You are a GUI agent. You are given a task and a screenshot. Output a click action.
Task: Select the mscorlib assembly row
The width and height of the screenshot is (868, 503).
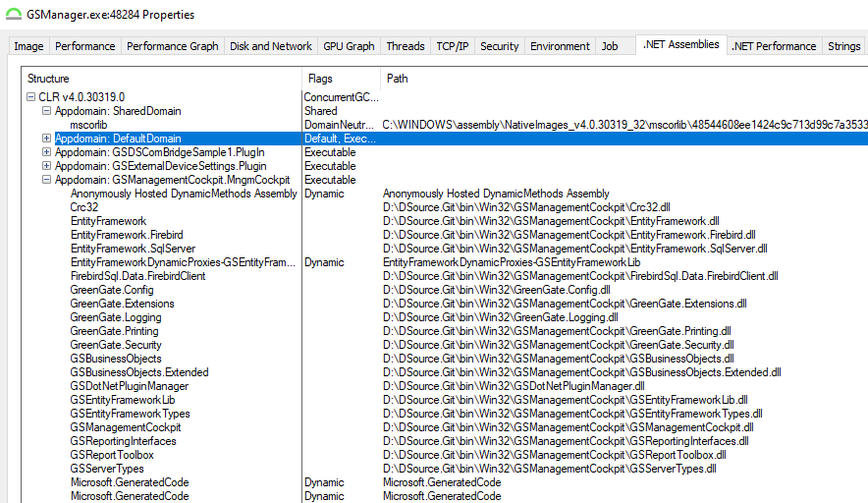click(88, 125)
